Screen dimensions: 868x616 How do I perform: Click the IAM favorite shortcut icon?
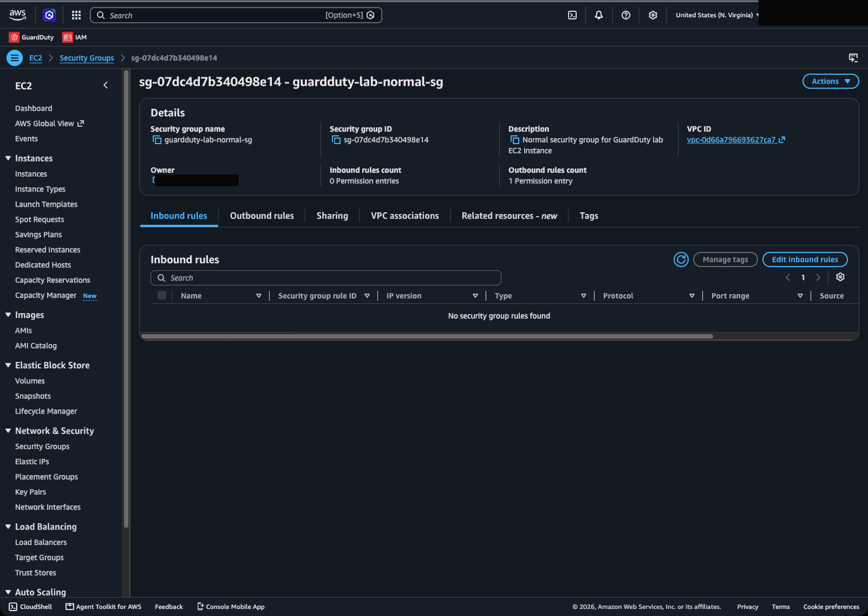pyautogui.click(x=68, y=37)
